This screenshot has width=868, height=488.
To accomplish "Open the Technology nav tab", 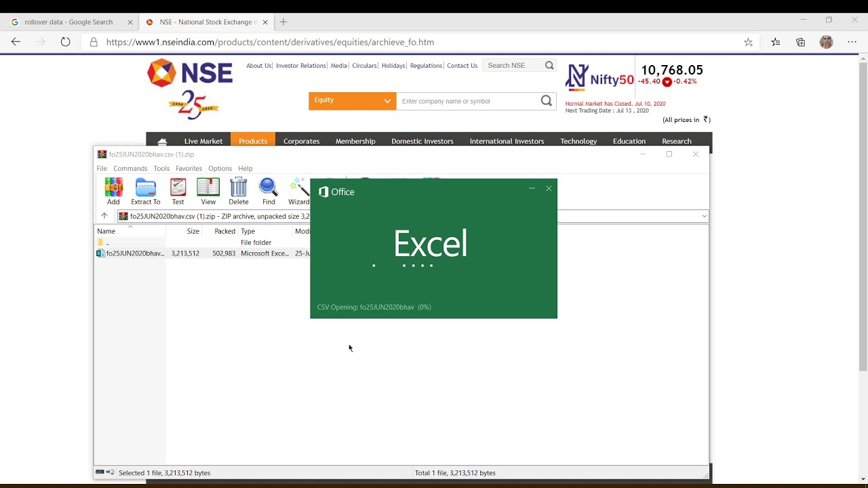I will (578, 141).
